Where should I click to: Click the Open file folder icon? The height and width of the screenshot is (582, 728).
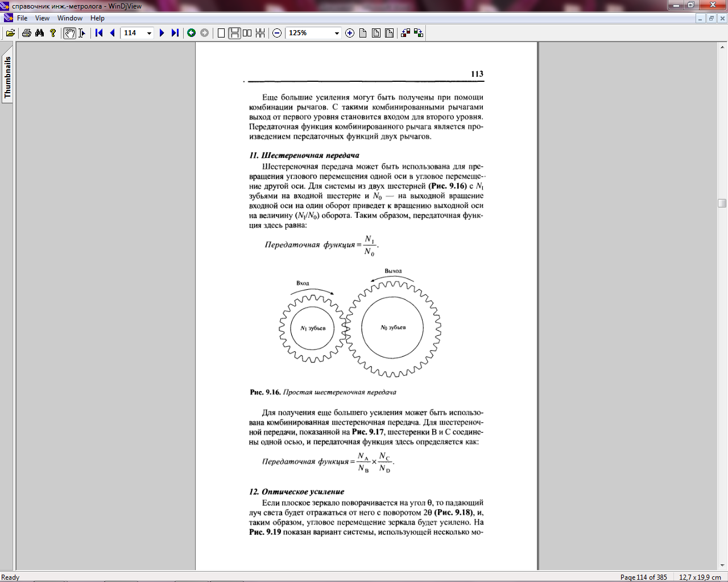pyautogui.click(x=10, y=33)
